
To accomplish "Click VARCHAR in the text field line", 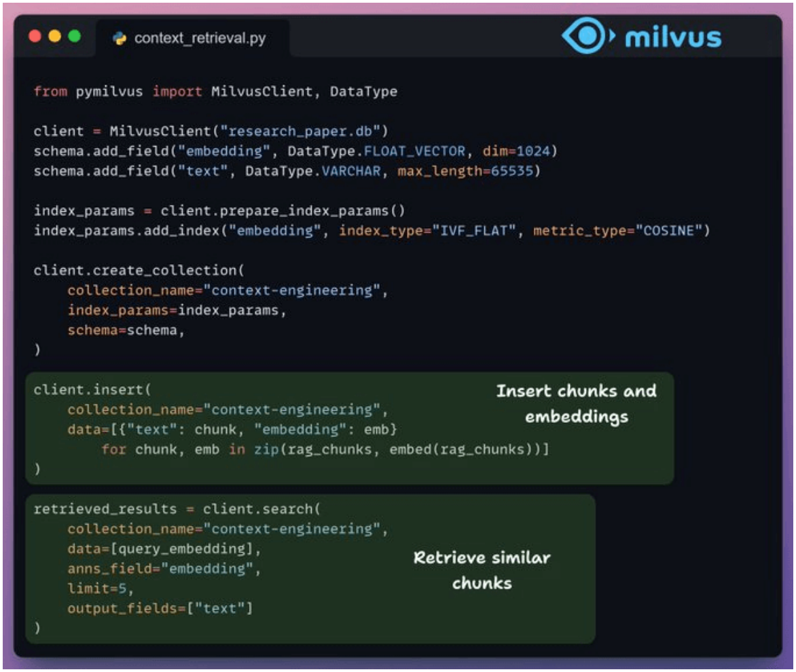I will point(351,171).
